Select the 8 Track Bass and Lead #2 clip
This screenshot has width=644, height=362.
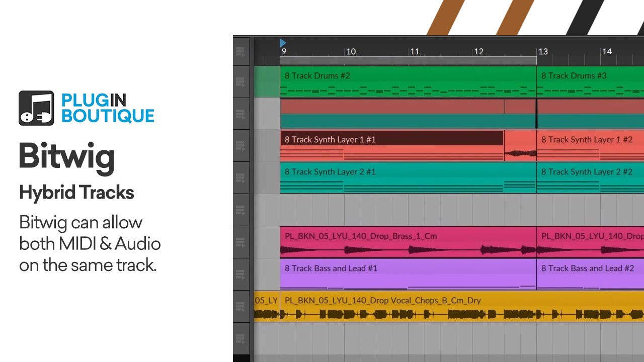click(590, 275)
